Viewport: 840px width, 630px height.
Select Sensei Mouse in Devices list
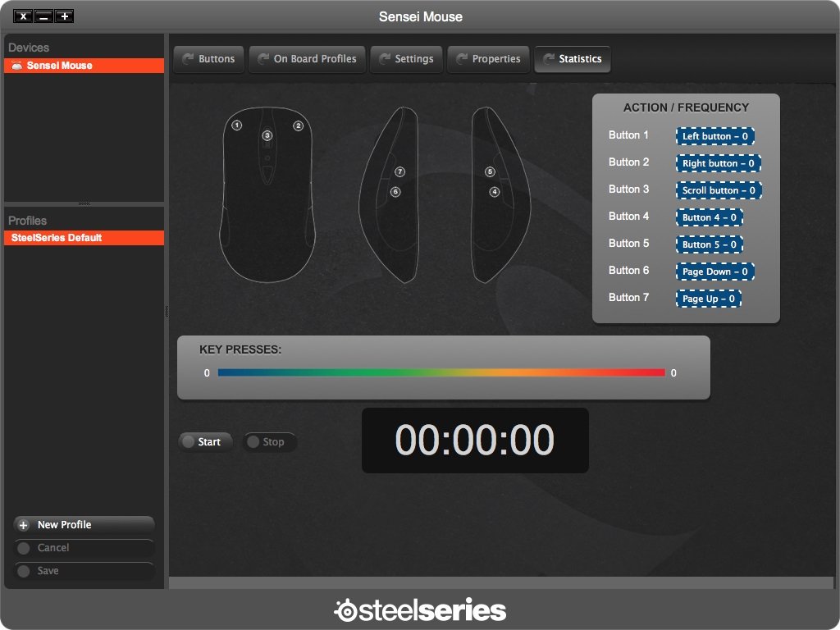click(84, 66)
